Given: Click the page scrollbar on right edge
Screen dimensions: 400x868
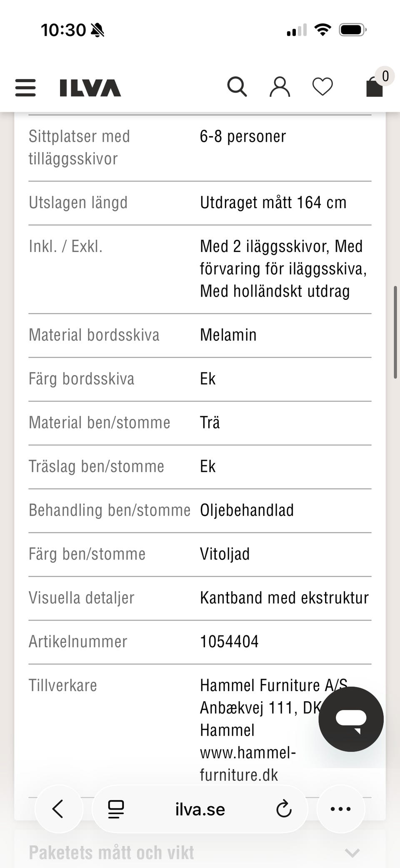Looking at the screenshot, I should click(x=395, y=332).
